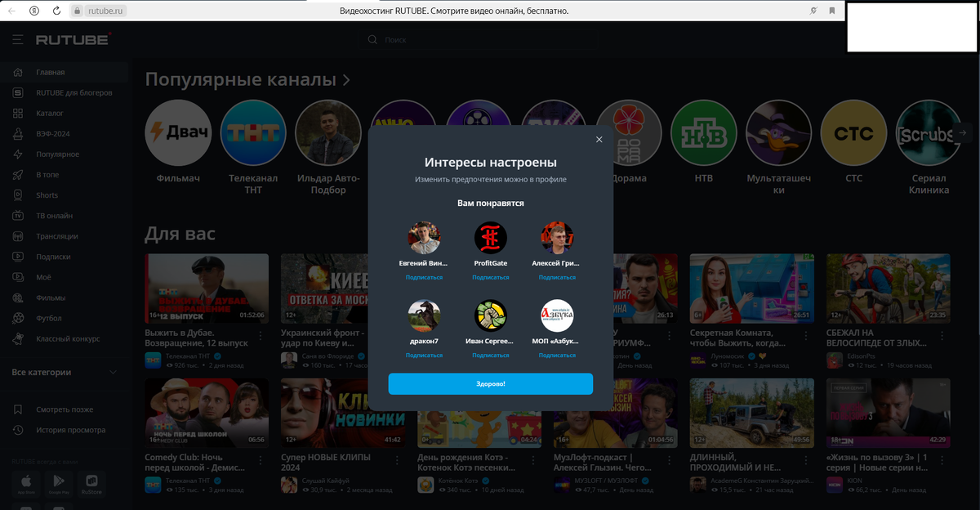Subscribe to Иван Сергее... channel
This screenshot has height=510, width=980.
(x=490, y=356)
